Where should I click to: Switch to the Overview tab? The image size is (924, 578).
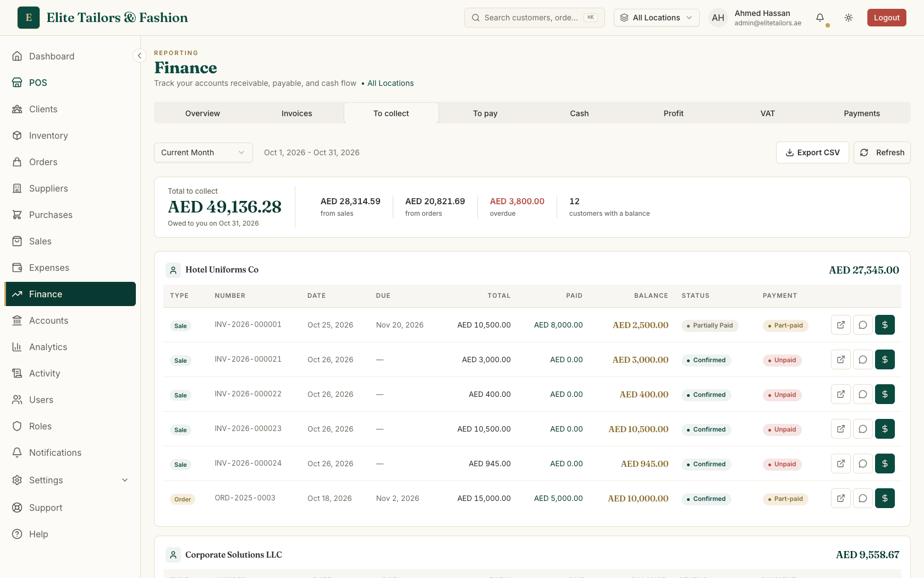pos(202,113)
